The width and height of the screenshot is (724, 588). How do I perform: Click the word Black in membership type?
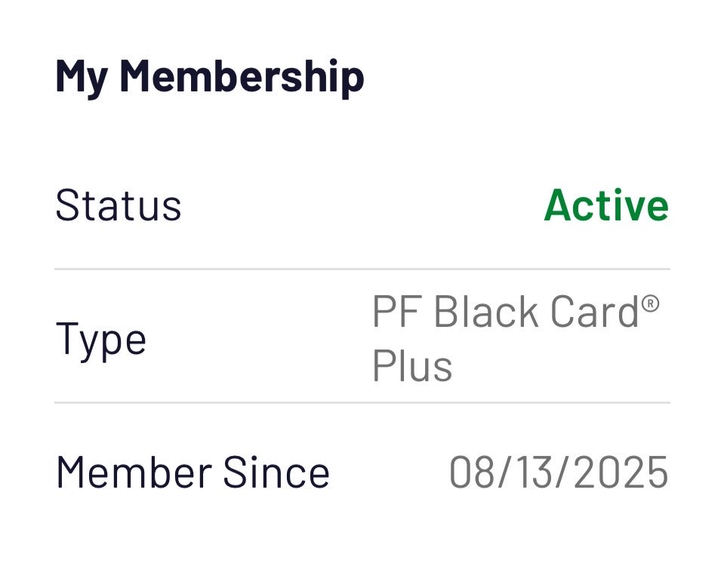coord(485,312)
